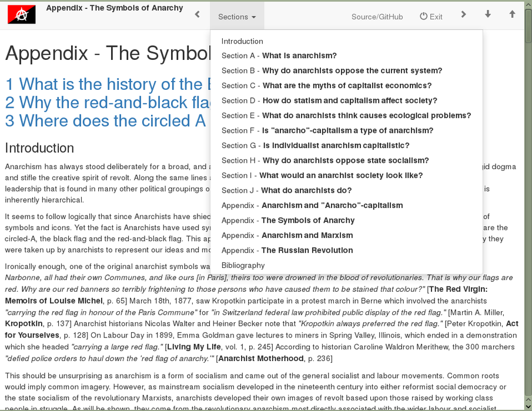Viewport: 532px width, 411px height.
Task: Click the anarchist flag logo icon
Action: pyautogui.click(x=22, y=15)
